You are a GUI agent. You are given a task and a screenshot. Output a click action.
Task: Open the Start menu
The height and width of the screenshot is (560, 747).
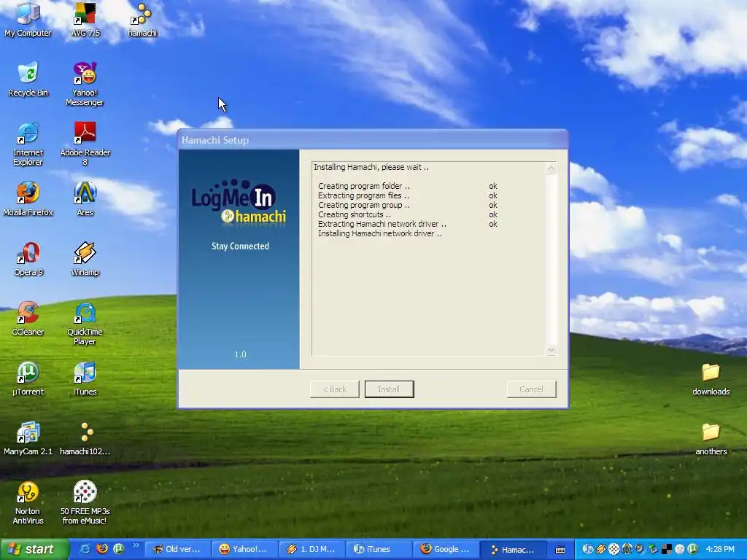click(34, 549)
